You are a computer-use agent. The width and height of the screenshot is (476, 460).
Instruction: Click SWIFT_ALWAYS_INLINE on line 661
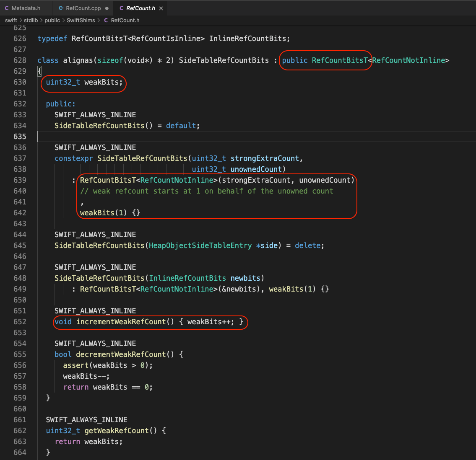point(86,420)
